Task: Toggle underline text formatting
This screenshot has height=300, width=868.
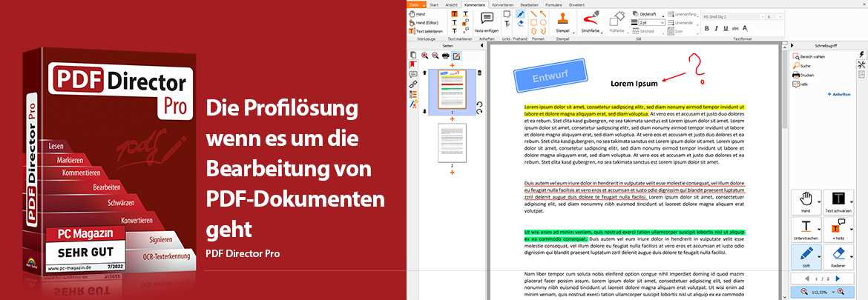Action: [726, 28]
